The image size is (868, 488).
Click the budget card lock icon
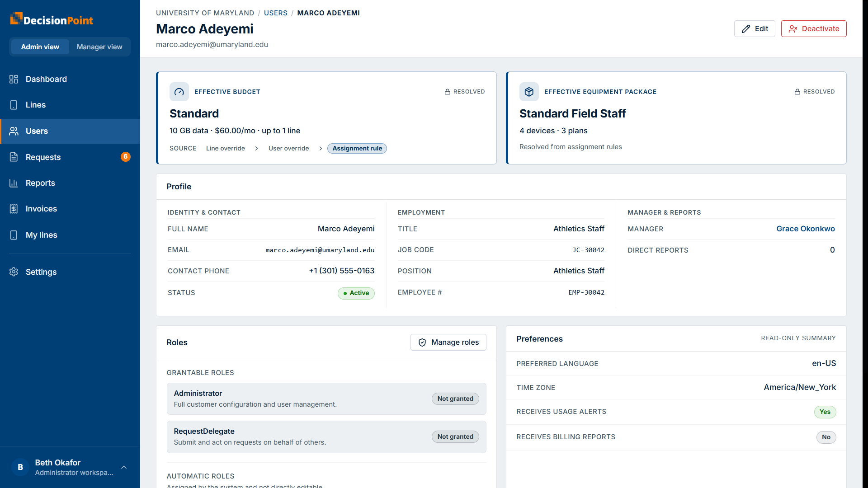pos(448,92)
